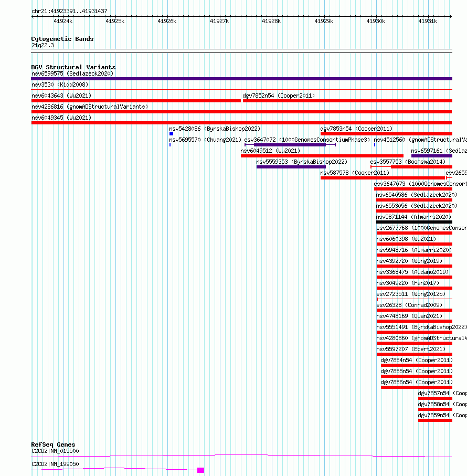Click the black nsv5871144 feature bar
This screenshot has height=476, width=467.
pos(414,222)
